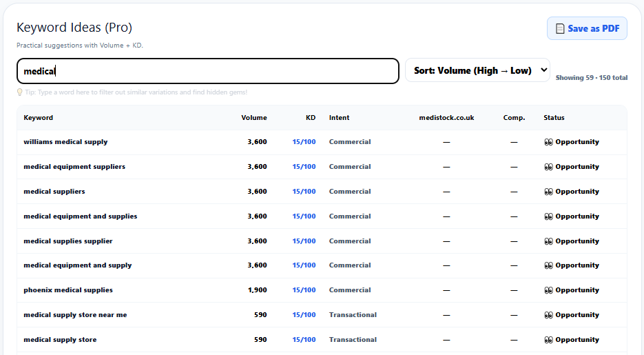Click the lightbulb tip icon
The image size is (644, 355).
coord(19,92)
